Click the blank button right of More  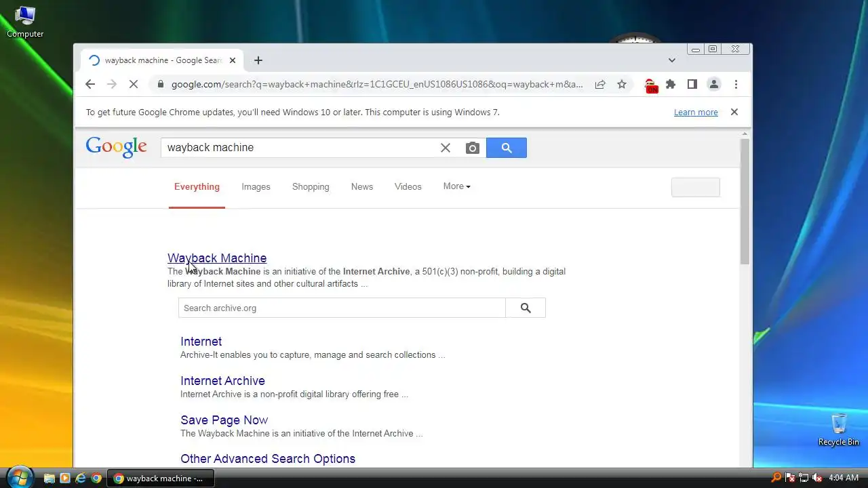(x=696, y=188)
